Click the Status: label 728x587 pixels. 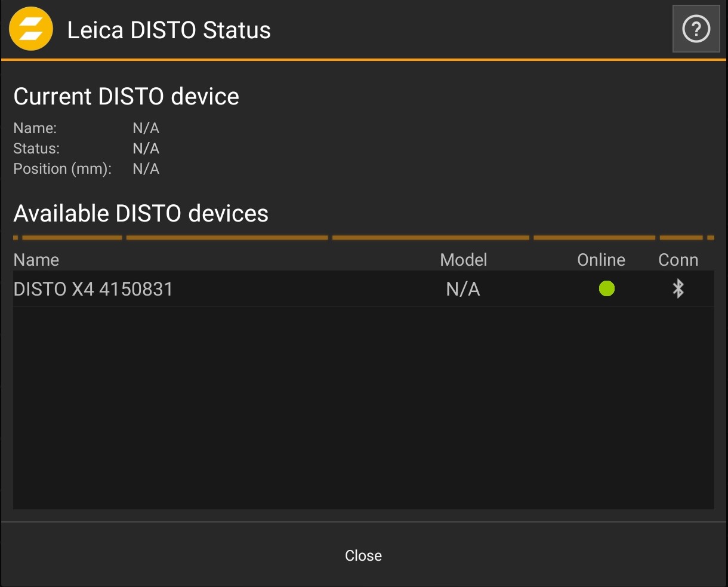36,148
